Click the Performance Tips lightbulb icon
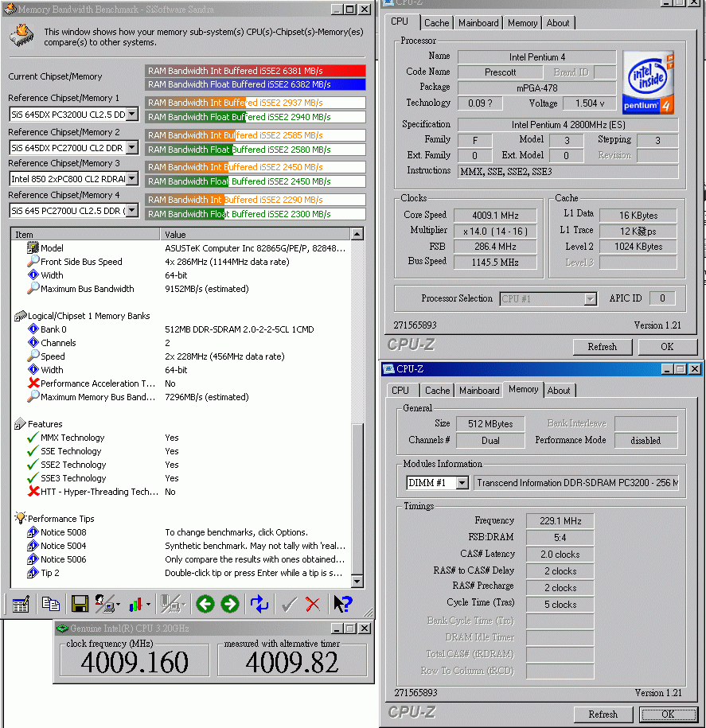The image size is (706, 728). pos(21,518)
